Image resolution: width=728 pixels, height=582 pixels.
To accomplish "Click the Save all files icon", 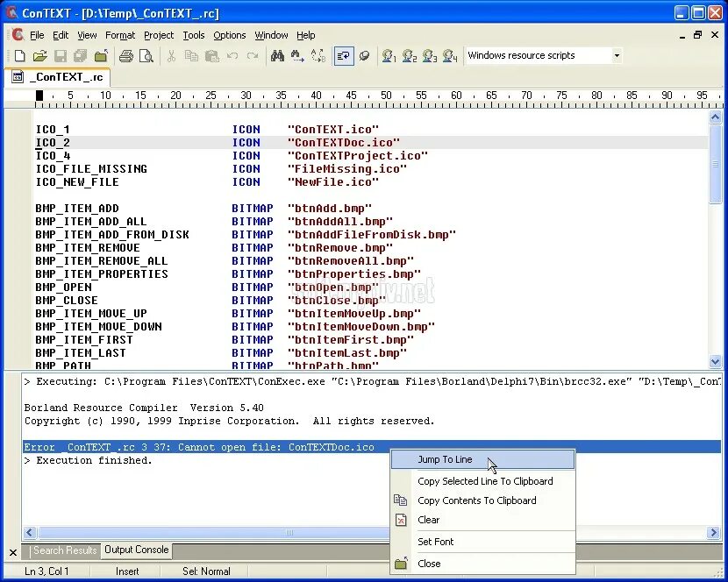I will click(81, 56).
